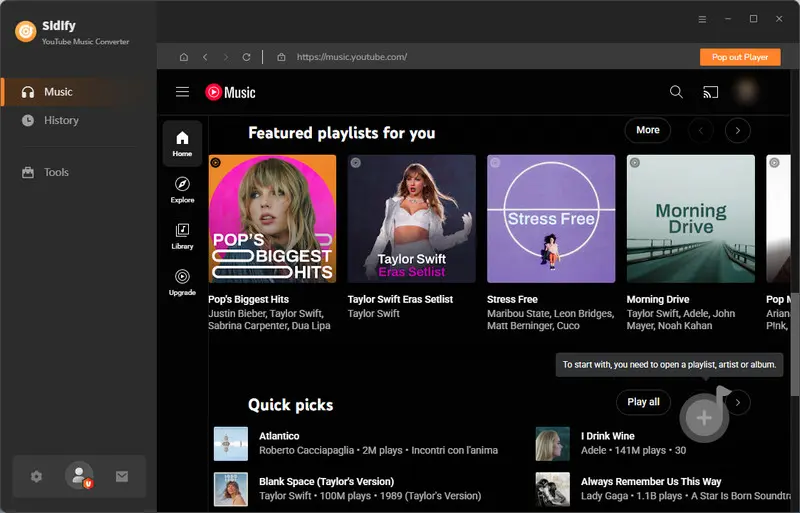Open Pop's Biggest Hits playlist cover
This screenshot has height=513, width=800.
coord(272,219)
